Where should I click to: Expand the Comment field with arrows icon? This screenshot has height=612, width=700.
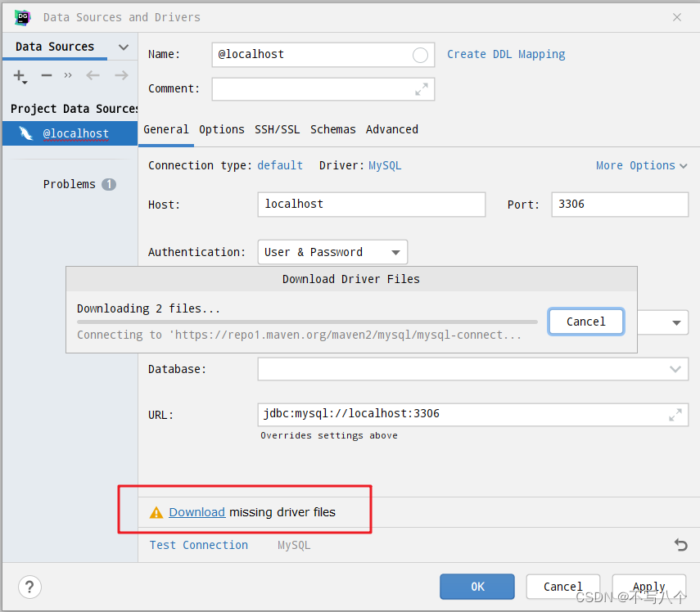[422, 89]
